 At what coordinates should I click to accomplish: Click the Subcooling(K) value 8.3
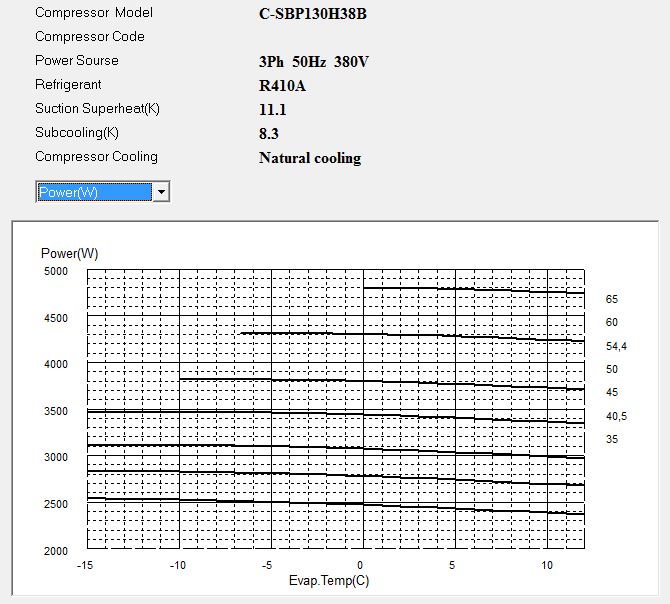pyautogui.click(x=270, y=134)
